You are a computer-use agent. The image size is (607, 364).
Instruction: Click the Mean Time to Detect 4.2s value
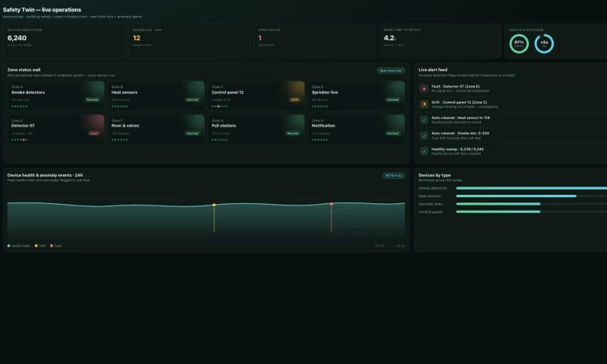(x=390, y=38)
